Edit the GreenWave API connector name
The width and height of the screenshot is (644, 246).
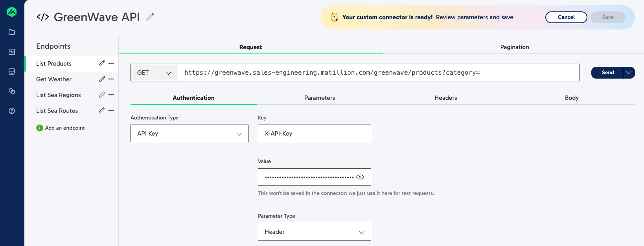click(x=150, y=17)
